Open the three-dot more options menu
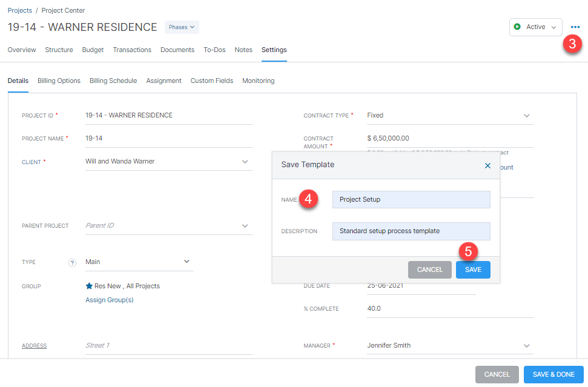The image size is (588, 387). (x=575, y=27)
